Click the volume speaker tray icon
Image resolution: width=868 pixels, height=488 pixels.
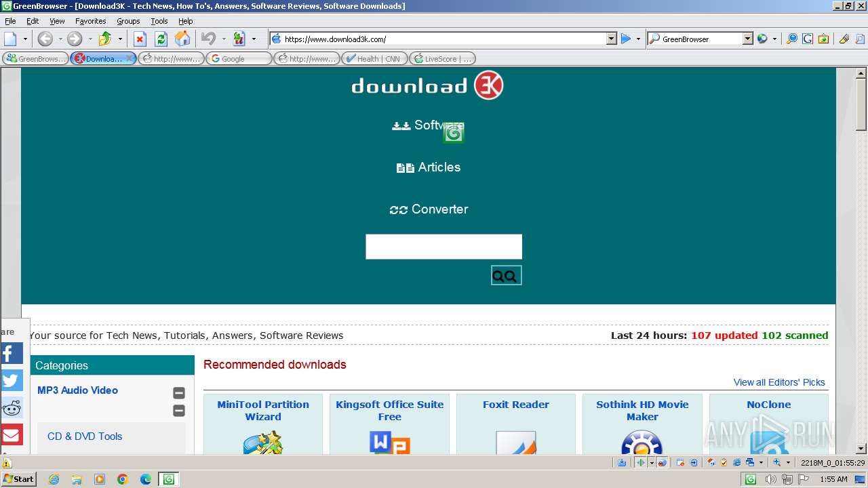(771, 479)
